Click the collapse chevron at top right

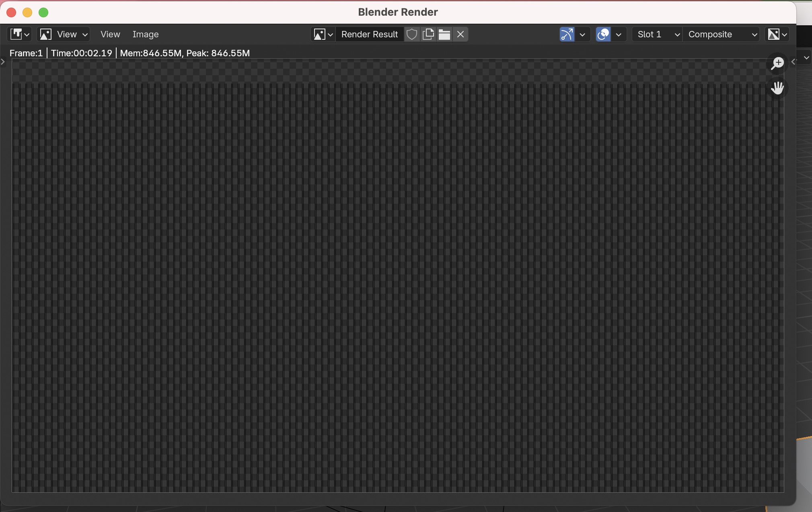click(x=806, y=57)
